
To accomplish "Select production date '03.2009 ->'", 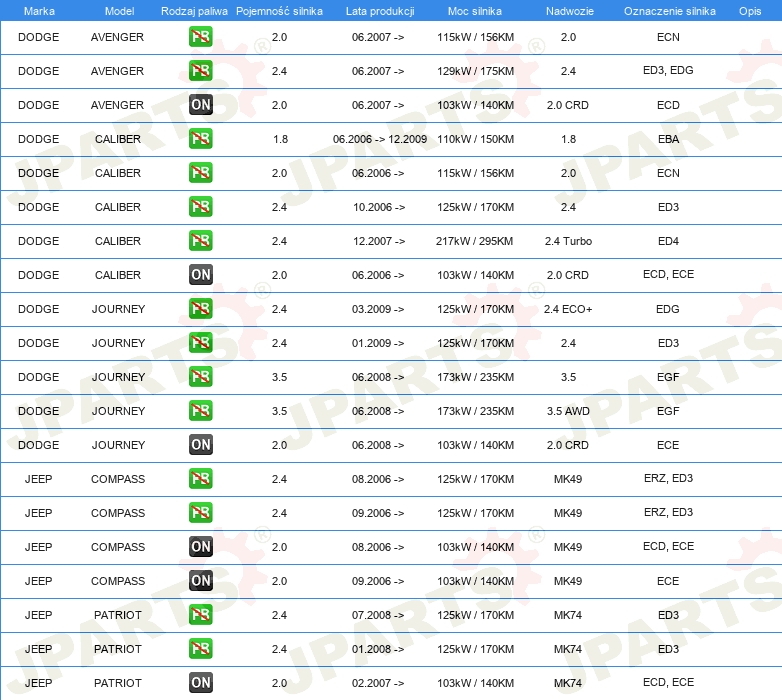I will coord(378,309).
